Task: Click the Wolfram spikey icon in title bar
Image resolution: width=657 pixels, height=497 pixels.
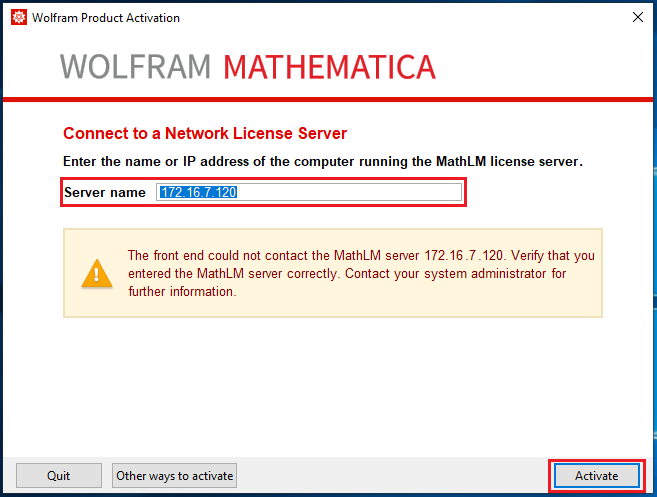Action: pos(16,17)
